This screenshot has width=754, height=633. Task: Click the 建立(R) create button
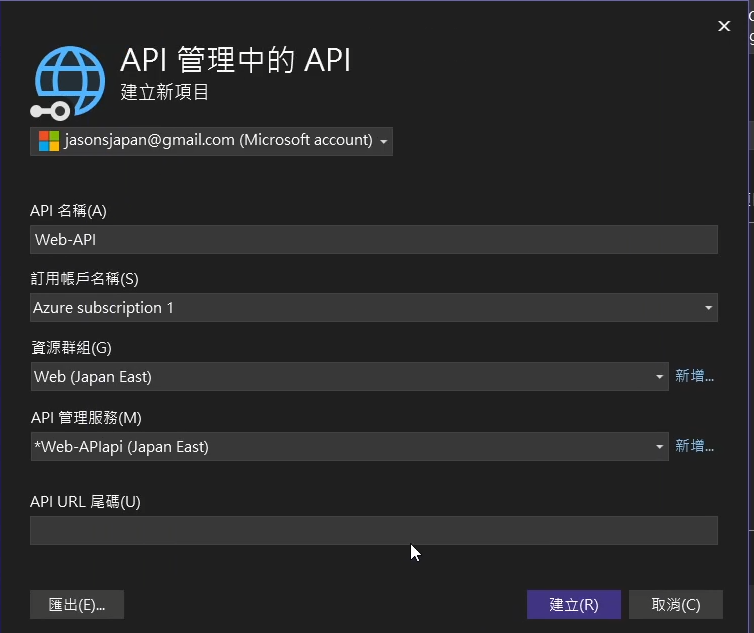[x=574, y=605]
